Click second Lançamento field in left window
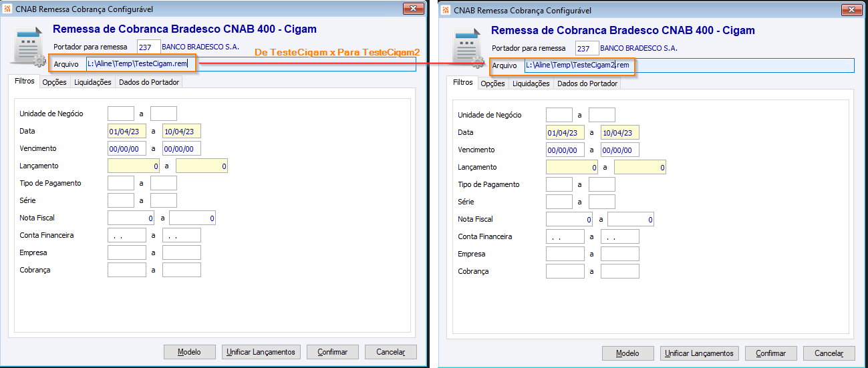868x368 pixels. (202, 166)
